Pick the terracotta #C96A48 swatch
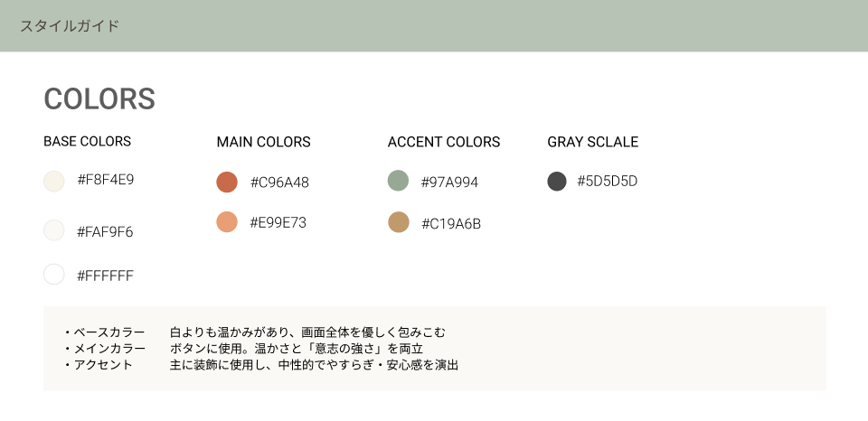Viewport: 868px width, 421px height. point(227,182)
